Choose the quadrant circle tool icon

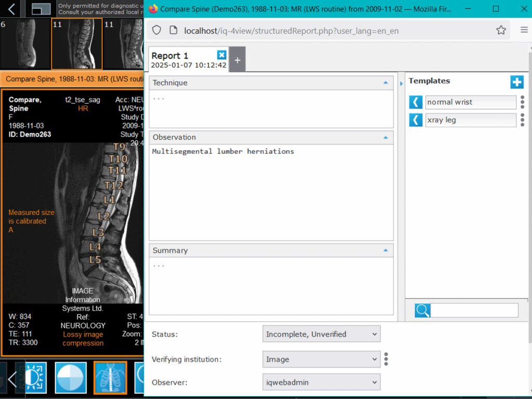(x=71, y=378)
